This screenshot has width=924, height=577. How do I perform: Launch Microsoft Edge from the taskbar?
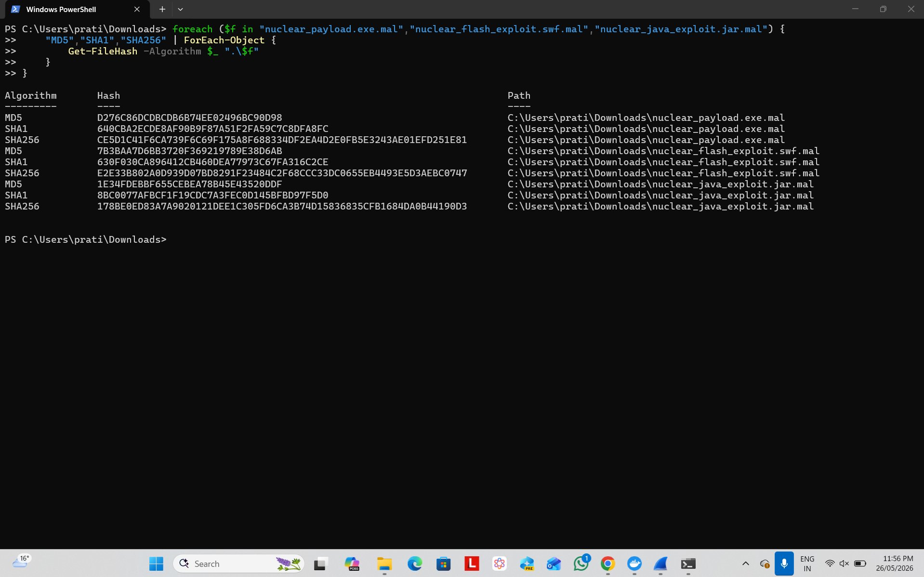414,564
